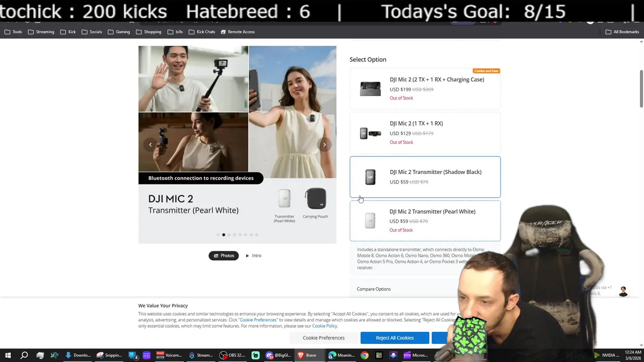Open NVIDIA app from taskbar
Screen dimensions: 644x362
[606, 355]
